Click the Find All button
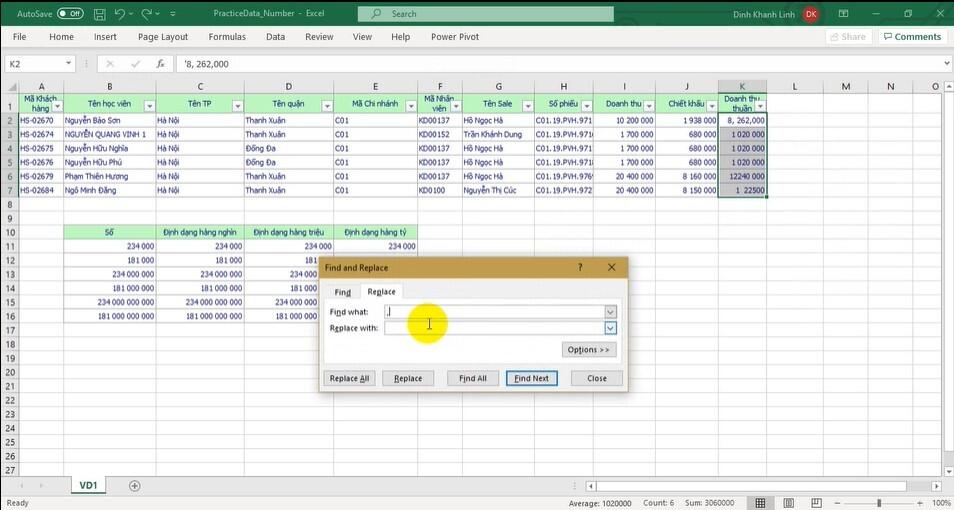The width and height of the screenshot is (954, 510). click(473, 378)
